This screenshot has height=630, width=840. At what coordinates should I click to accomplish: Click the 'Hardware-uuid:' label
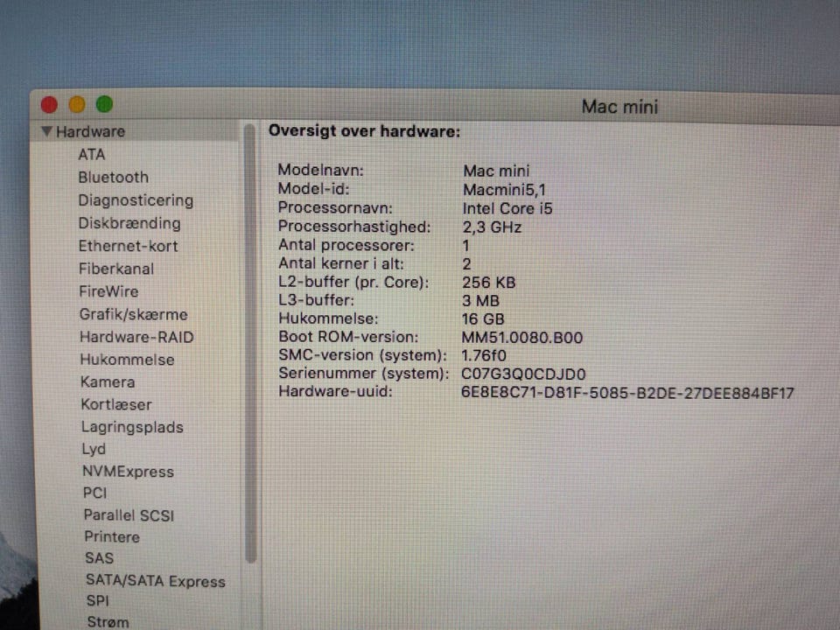pyautogui.click(x=335, y=392)
